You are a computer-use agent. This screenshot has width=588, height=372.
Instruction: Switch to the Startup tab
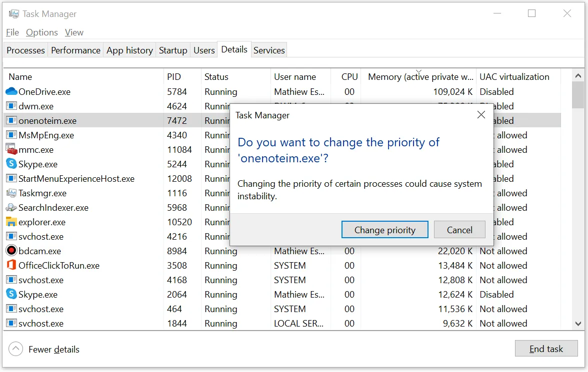click(x=173, y=50)
